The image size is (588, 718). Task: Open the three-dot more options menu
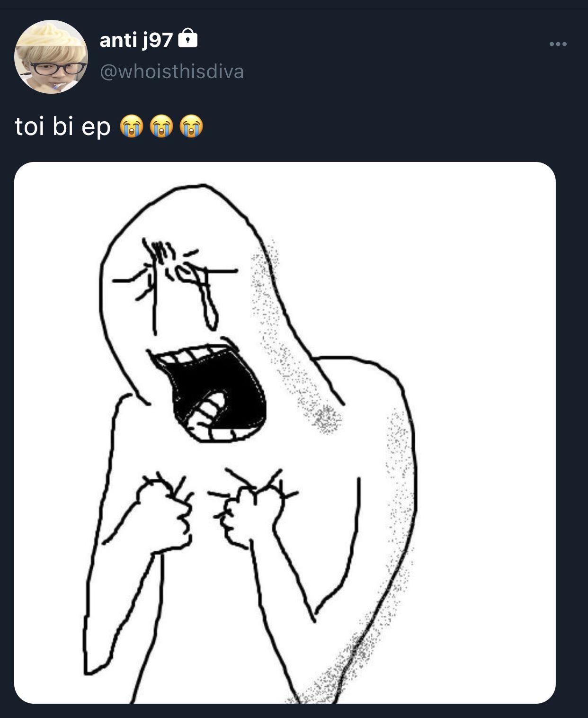tap(558, 45)
